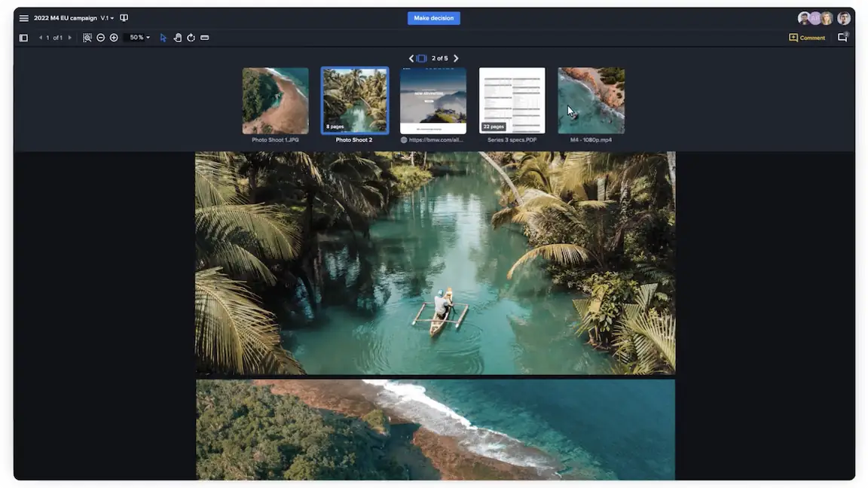Open the 50% zoom level dropdown
The width and height of the screenshot is (868, 488).
click(x=139, y=38)
